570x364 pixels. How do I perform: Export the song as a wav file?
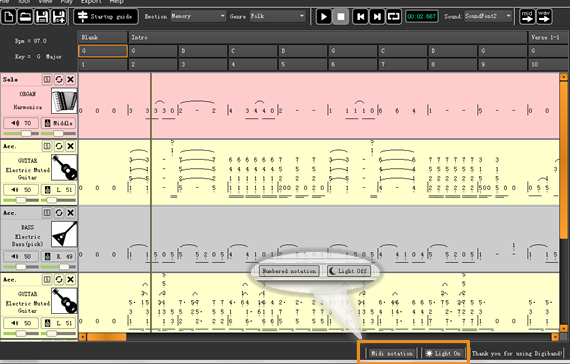click(x=544, y=17)
